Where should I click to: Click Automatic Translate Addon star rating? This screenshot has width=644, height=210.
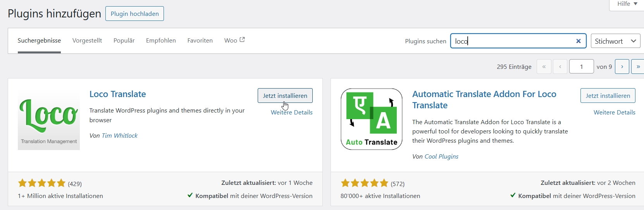pos(364,183)
